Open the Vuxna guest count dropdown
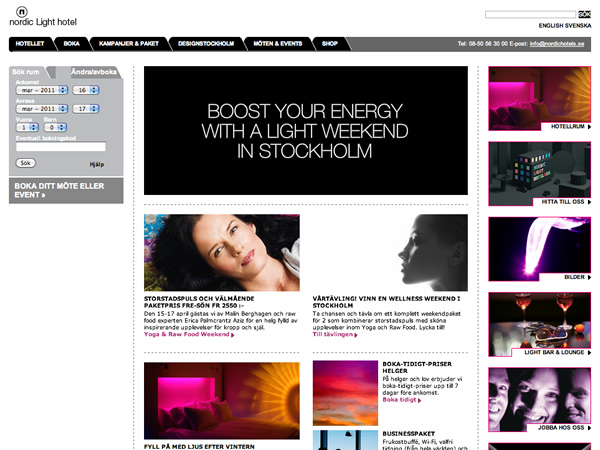The width and height of the screenshot is (600, 450). (26, 127)
